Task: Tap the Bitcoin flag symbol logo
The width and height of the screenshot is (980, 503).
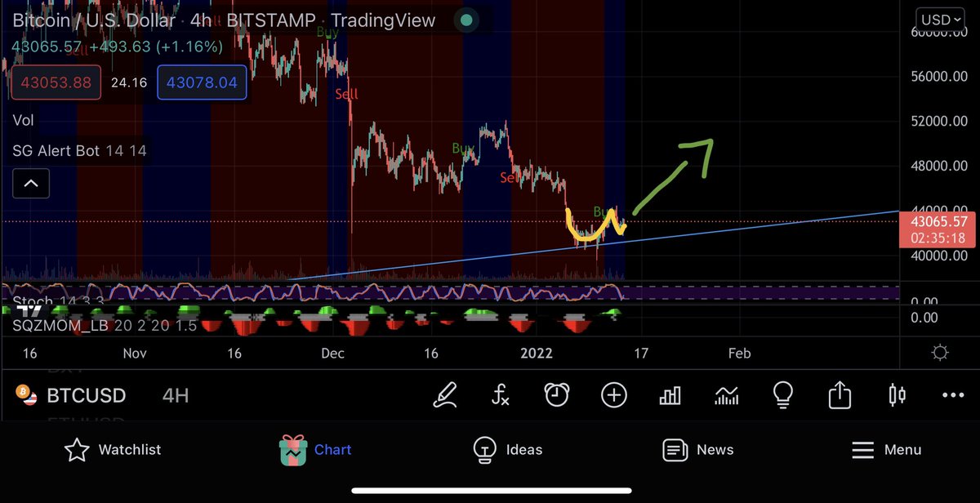Action: (28, 396)
